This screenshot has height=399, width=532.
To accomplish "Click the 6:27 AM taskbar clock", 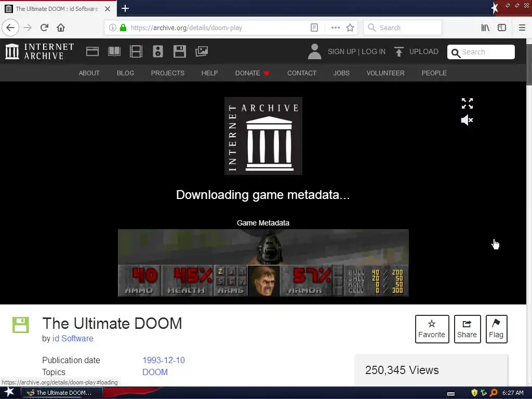I will point(513,393).
